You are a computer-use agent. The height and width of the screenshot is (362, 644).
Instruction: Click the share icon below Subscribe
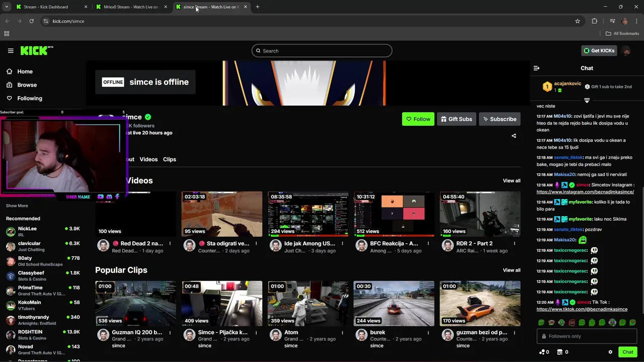point(514,136)
